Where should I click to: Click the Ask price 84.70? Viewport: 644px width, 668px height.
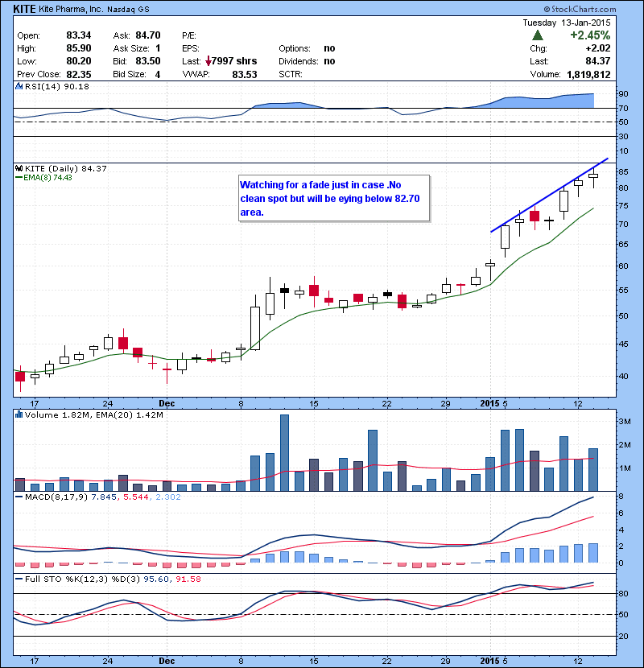pos(148,35)
